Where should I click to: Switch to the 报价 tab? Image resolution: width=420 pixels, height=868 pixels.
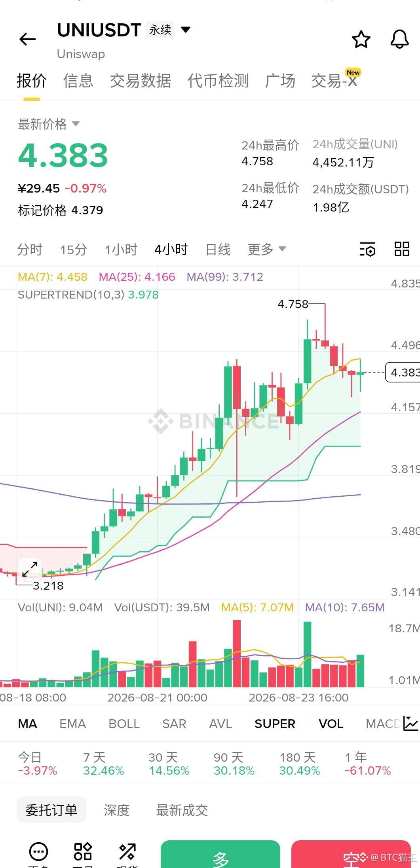32,81
